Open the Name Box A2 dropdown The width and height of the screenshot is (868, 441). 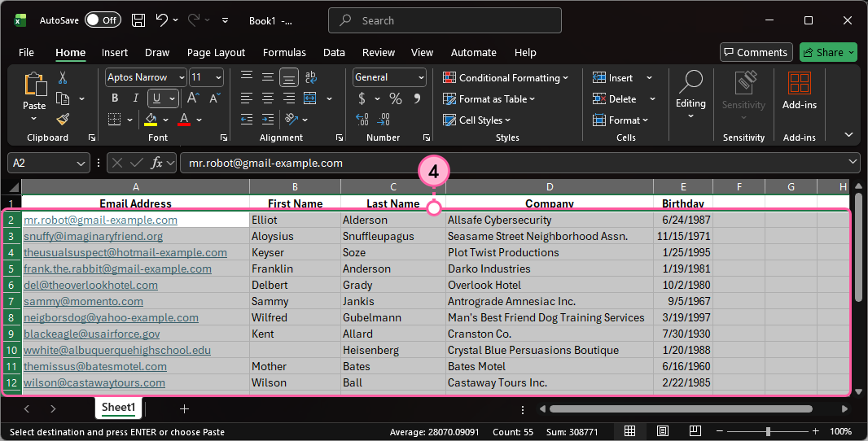tap(81, 164)
